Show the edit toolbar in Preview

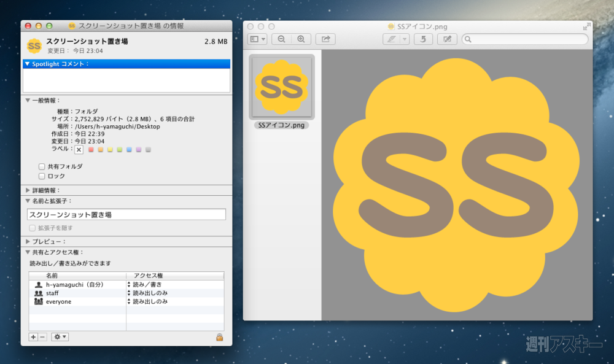tap(447, 39)
